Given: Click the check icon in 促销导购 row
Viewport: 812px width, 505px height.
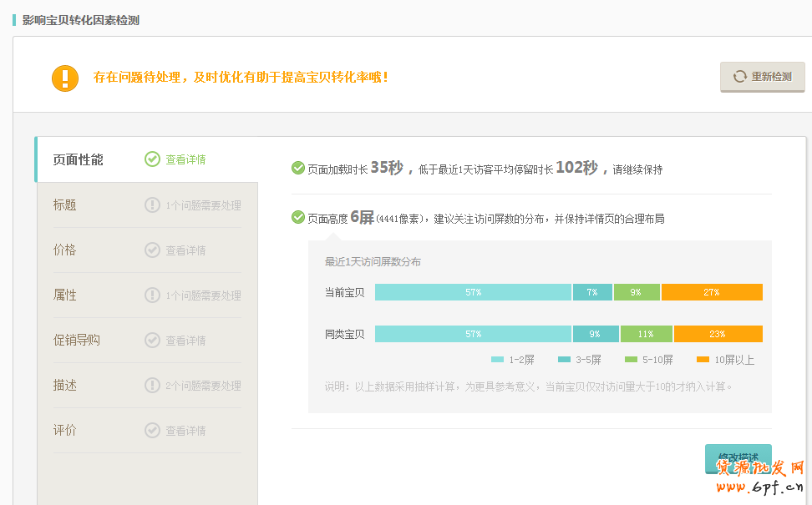Looking at the screenshot, I should [x=152, y=340].
